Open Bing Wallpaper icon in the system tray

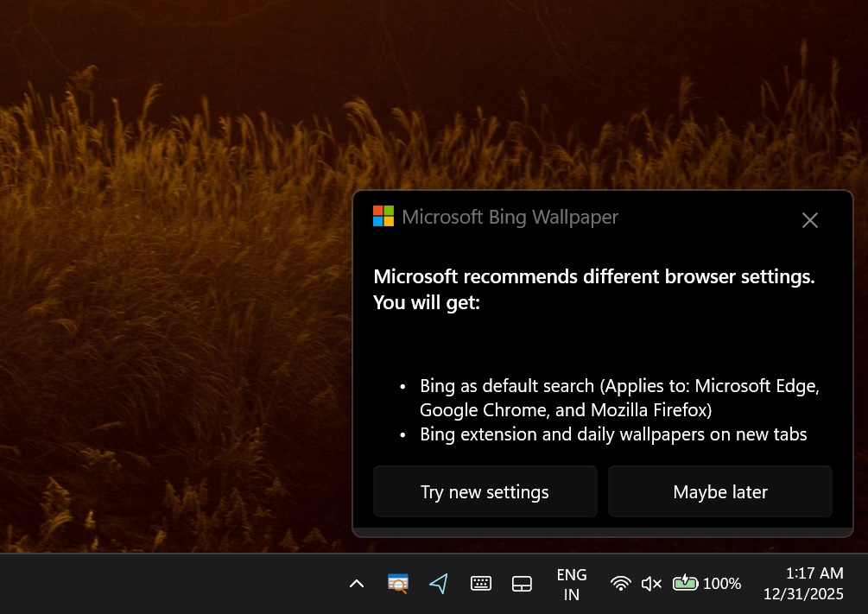click(x=396, y=583)
